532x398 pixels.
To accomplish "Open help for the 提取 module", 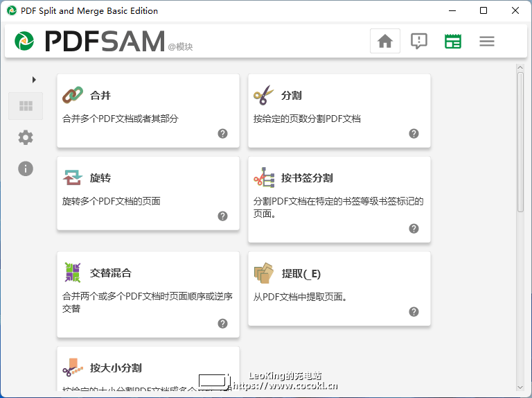I will 414,312.
